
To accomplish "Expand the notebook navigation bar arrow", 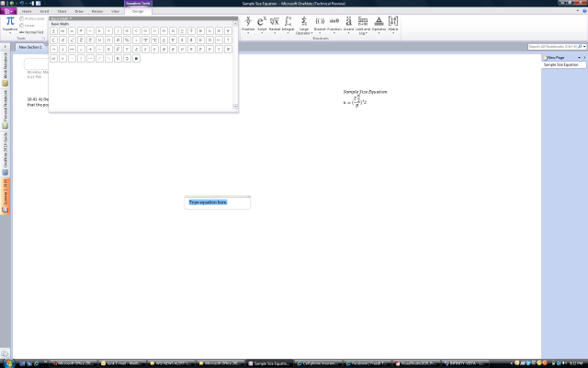I will tap(6, 47).
